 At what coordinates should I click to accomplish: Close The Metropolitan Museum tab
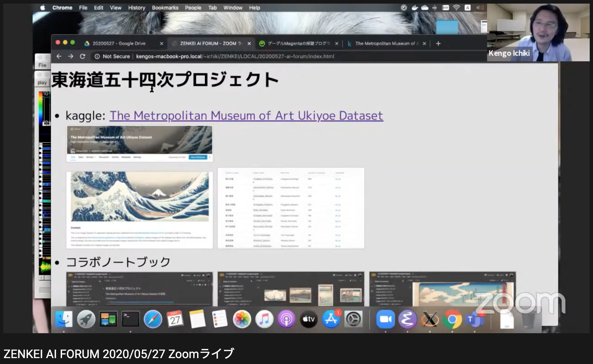tap(424, 44)
